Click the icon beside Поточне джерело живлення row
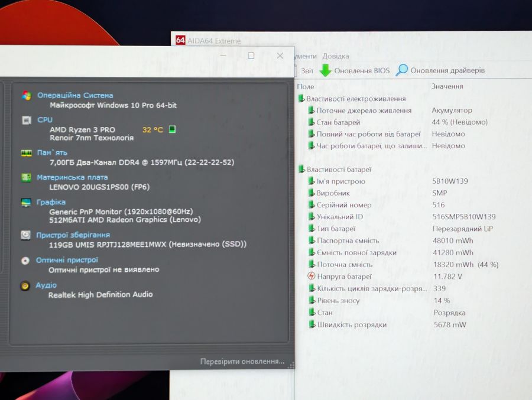Screen dimensions: 532x400 tap(311, 110)
